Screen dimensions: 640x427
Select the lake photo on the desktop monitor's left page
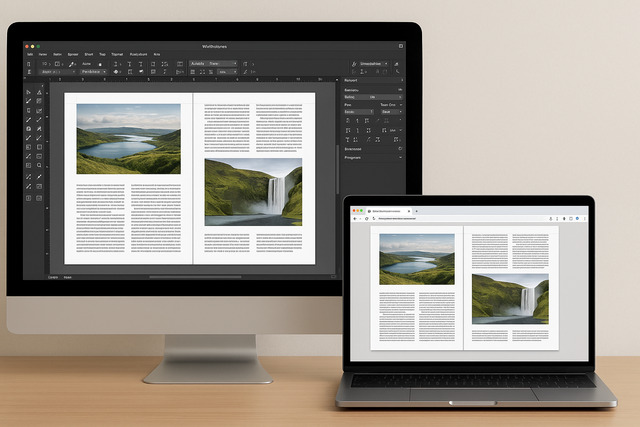129,139
